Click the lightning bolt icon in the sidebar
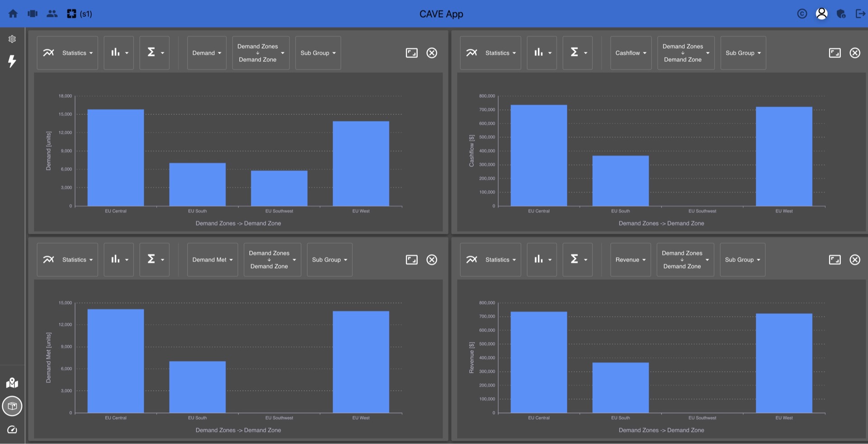The height and width of the screenshot is (444, 868). (12, 62)
